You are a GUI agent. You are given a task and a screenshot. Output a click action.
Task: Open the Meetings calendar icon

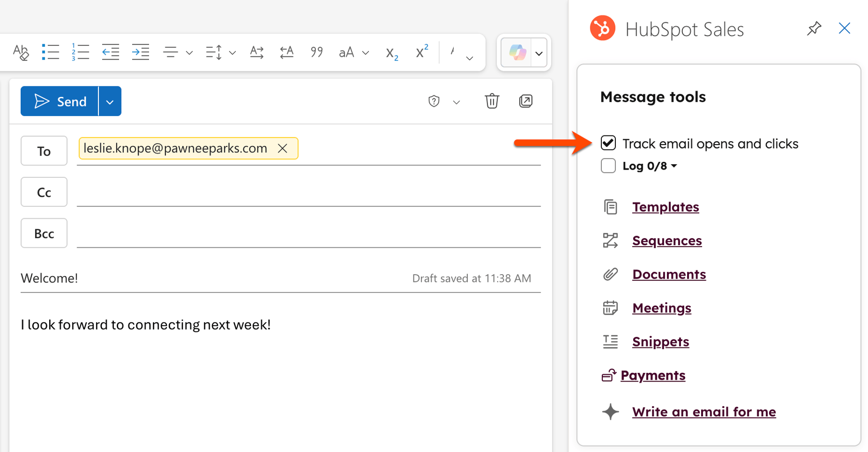(x=610, y=307)
